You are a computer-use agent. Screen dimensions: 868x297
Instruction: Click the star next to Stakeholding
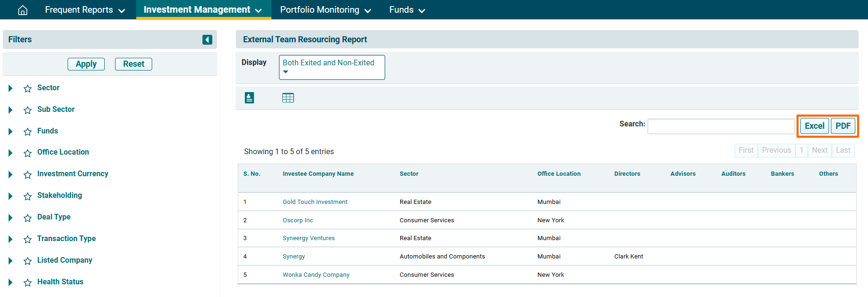28,196
